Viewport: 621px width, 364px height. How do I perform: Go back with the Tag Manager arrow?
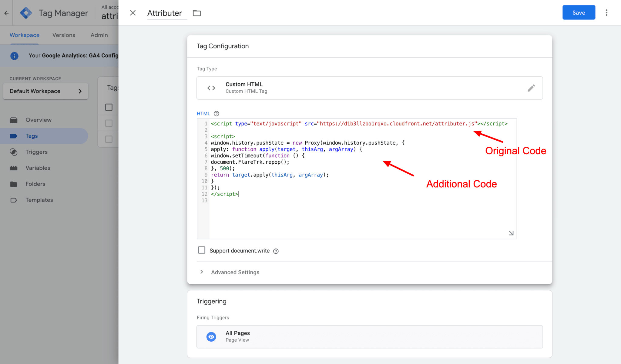6,13
